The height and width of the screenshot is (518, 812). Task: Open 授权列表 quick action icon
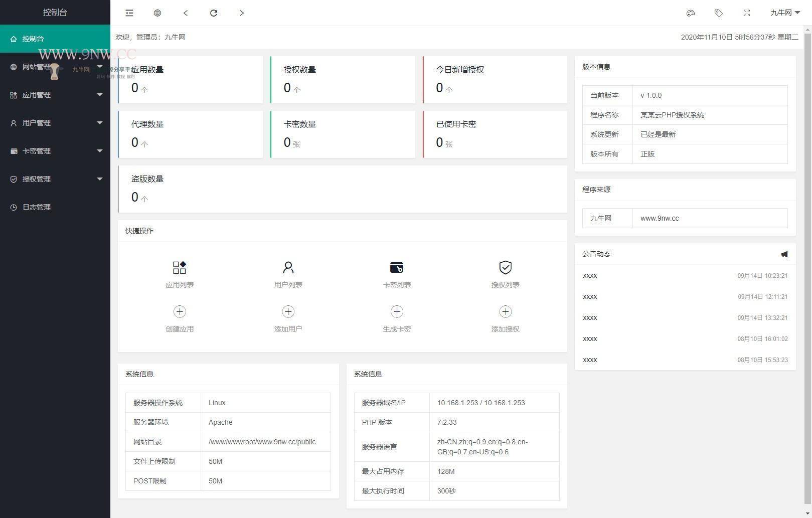505,267
